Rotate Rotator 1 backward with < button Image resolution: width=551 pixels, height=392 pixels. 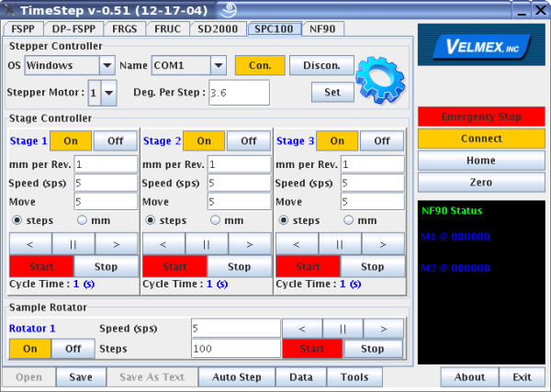(x=302, y=329)
